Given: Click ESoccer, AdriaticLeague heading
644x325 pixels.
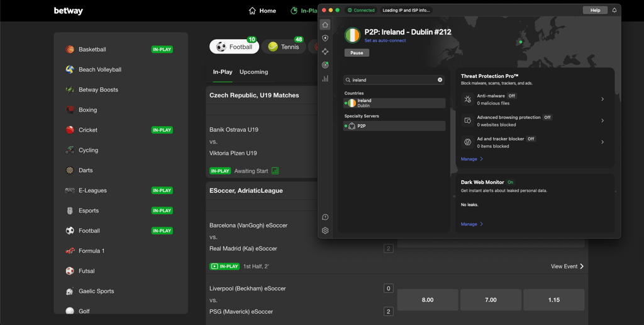Looking at the screenshot, I should point(246,190).
